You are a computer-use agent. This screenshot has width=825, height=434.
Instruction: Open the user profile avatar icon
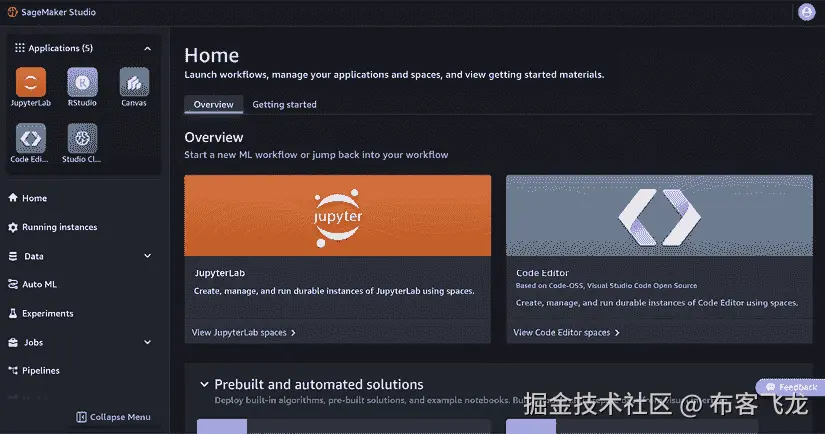point(806,12)
